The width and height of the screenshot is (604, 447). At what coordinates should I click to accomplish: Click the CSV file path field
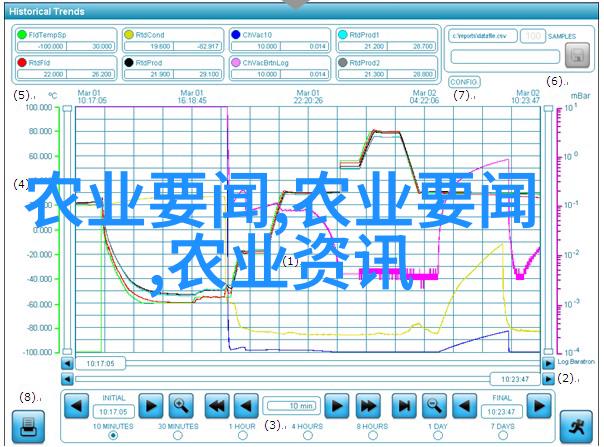(x=483, y=36)
